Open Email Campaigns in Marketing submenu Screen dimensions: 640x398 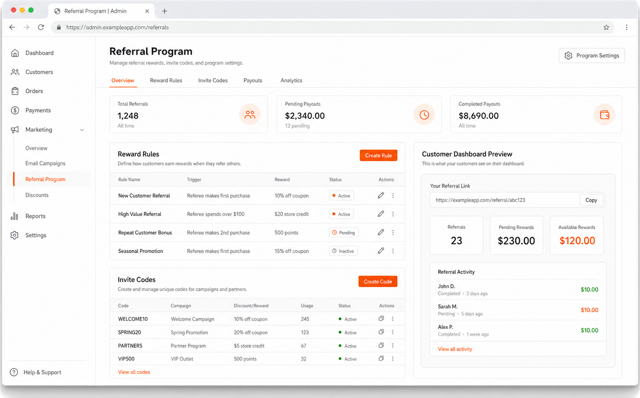45,163
